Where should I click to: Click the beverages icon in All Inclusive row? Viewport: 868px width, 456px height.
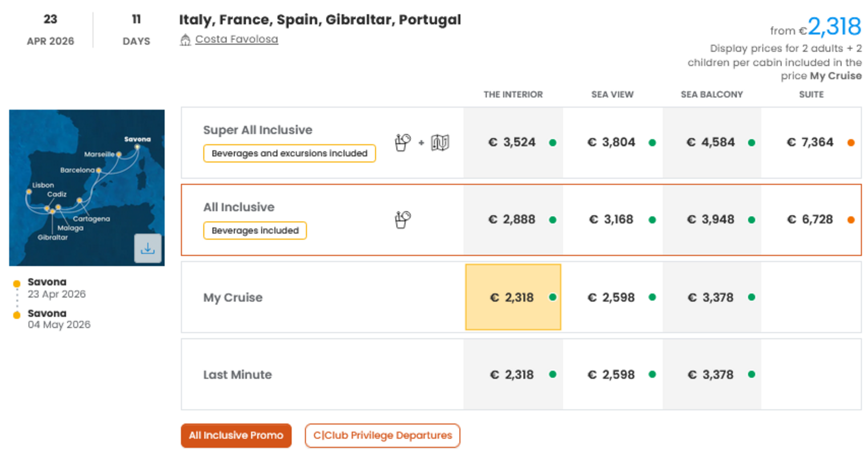(x=403, y=219)
